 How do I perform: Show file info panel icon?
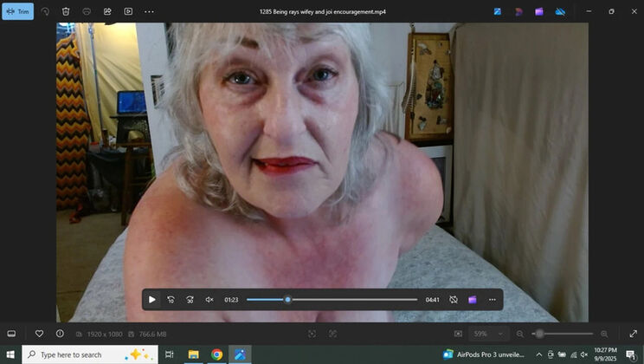point(60,334)
